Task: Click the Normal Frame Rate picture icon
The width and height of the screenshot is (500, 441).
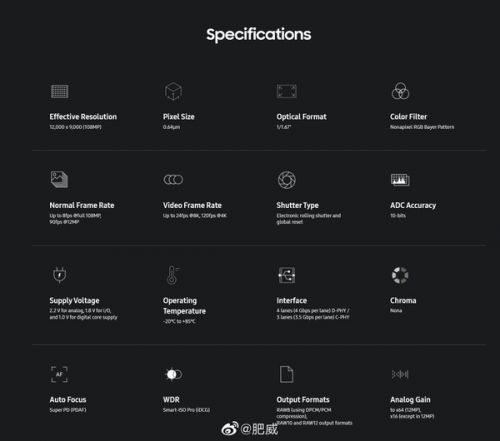Action: [59, 179]
